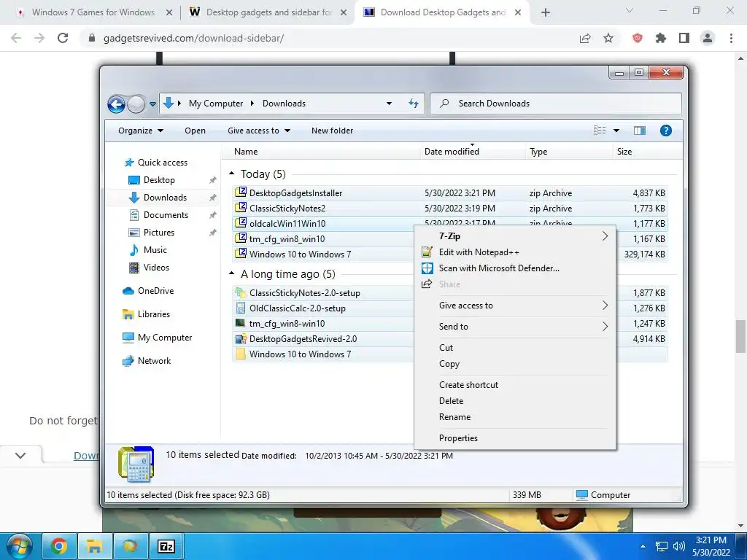Click the Open toolbar button
The width and height of the screenshot is (747, 560).
pyautogui.click(x=195, y=131)
